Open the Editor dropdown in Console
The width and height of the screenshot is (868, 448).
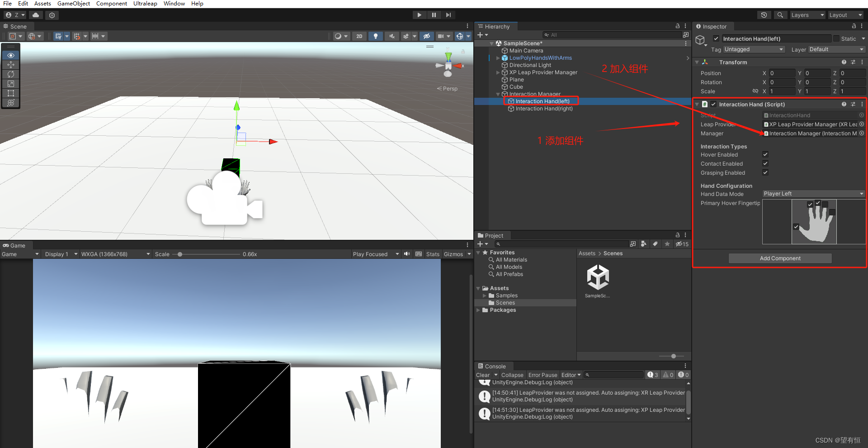(x=571, y=375)
